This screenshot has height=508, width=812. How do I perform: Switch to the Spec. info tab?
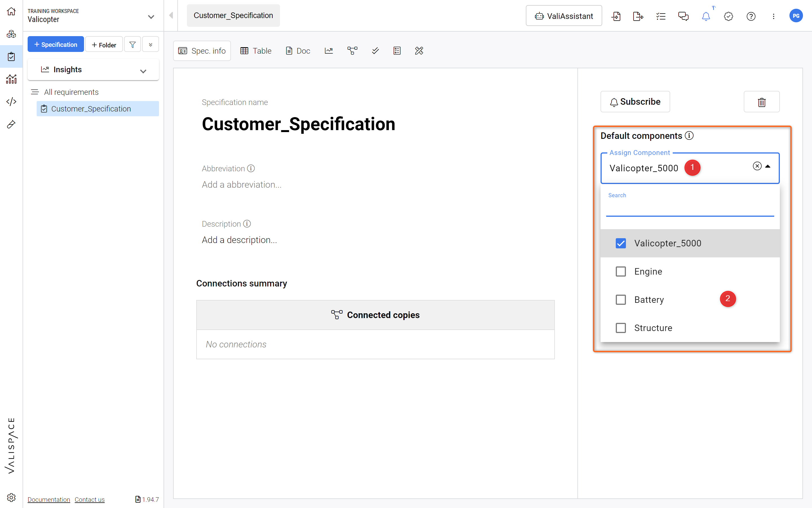click(x=202, y=51)
